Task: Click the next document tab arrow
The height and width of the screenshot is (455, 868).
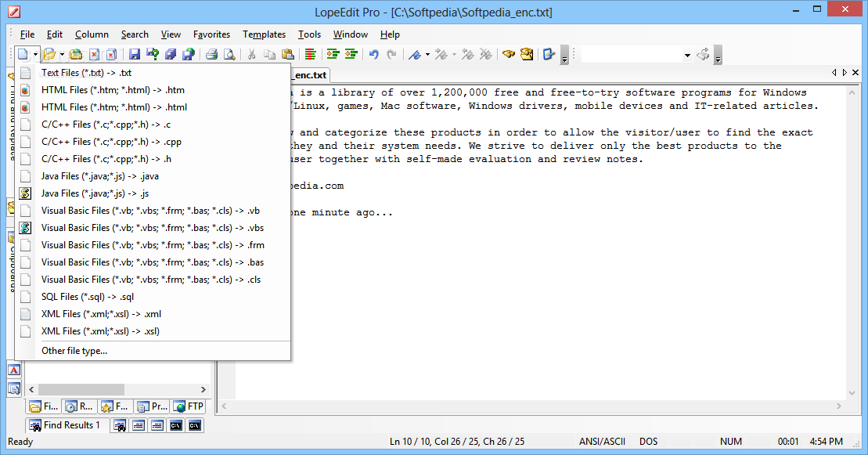Action: click(x=845, y=73)
